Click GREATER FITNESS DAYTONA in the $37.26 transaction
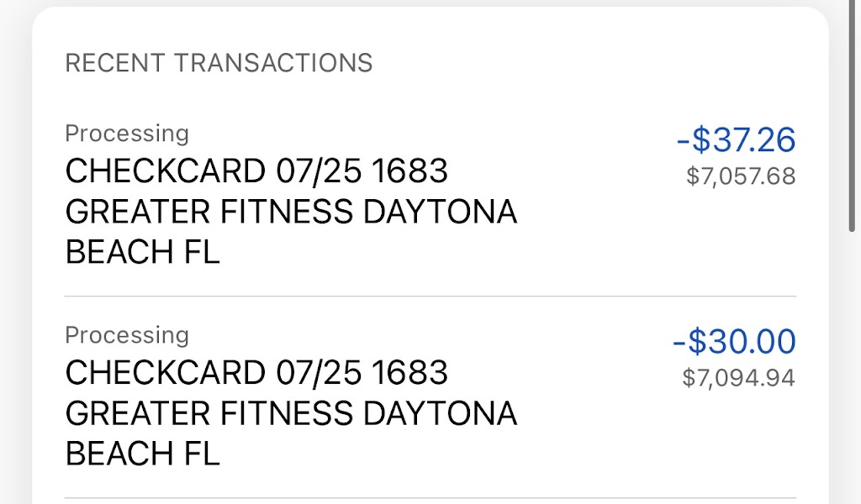This screenshot has width=861, height=504. click(x=291, y=212)
